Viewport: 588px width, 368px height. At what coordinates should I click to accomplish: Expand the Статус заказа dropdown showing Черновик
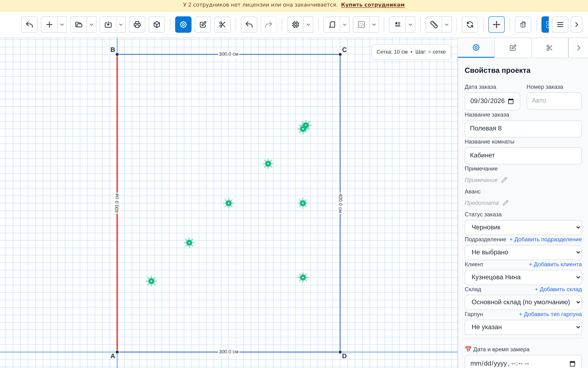[x=523, y=227]
